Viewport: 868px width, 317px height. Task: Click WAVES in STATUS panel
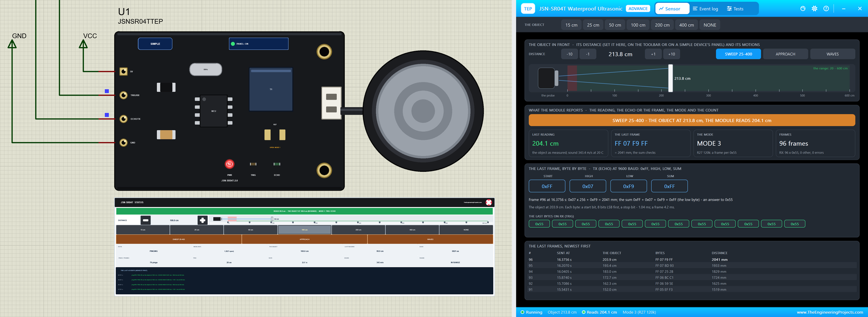[x=430, y=239]
